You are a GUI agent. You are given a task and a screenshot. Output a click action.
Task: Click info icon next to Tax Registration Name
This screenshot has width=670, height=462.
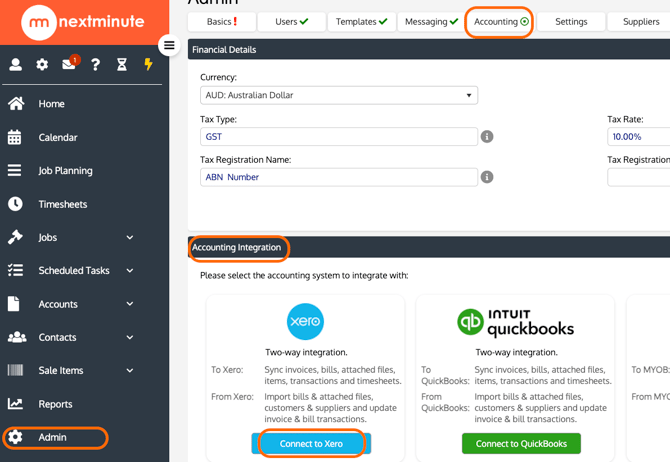click(x=487, y=177)
